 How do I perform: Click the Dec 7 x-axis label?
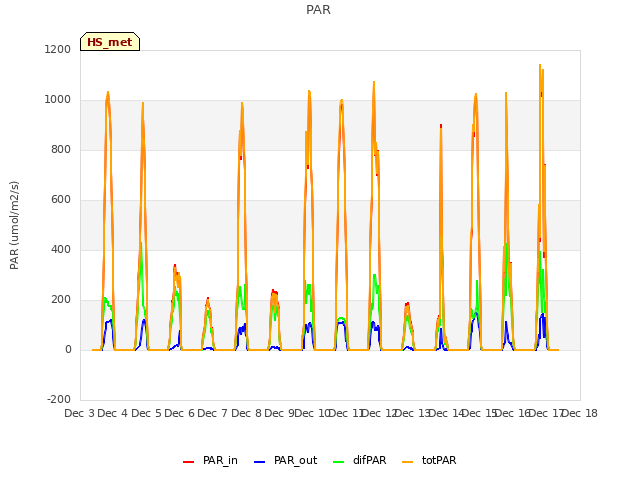coord(213,413)
